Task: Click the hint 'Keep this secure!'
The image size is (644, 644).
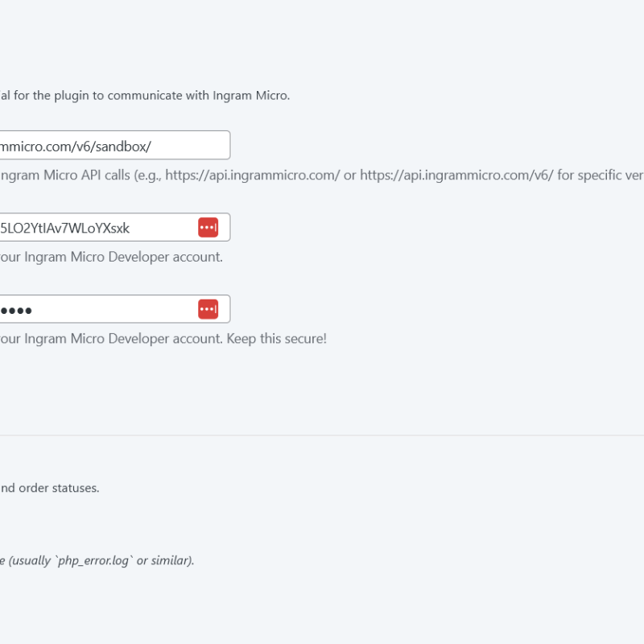Action: (276, 339)
